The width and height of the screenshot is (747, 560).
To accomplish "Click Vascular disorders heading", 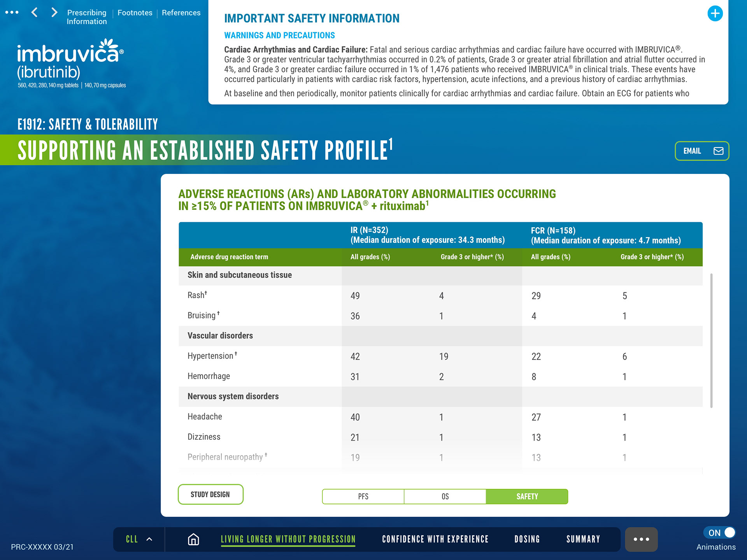I will 220,335.
